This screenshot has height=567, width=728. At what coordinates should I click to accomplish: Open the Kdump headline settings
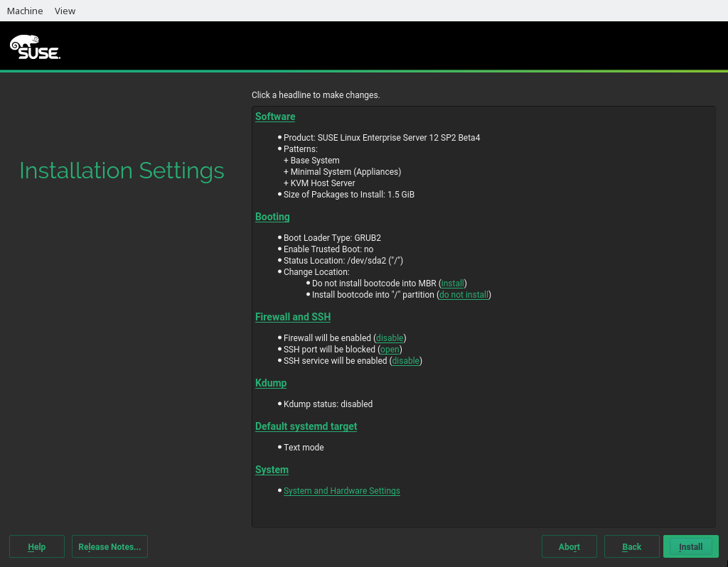(x=271, y=383)
